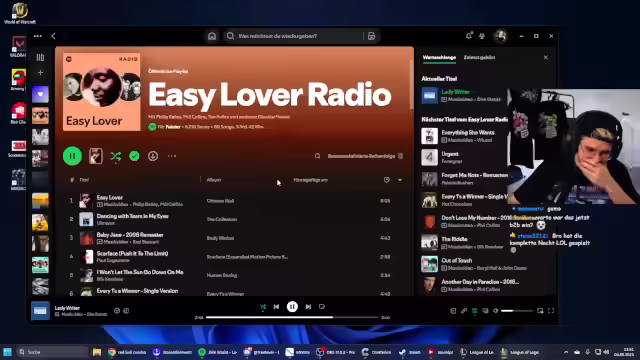This screenshot has width=640, height=360.
Task: Pause playback in the bottom player bar
Action: pyautogui.click(x=292, y=307)
